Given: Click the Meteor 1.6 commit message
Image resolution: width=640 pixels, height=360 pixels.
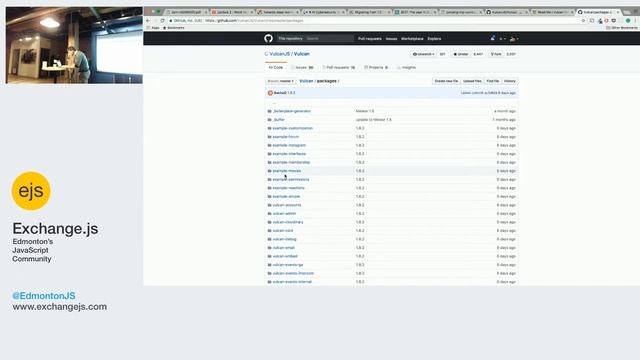Looking at the screenshot, I should pyautogui.click(x=364, y=111).
